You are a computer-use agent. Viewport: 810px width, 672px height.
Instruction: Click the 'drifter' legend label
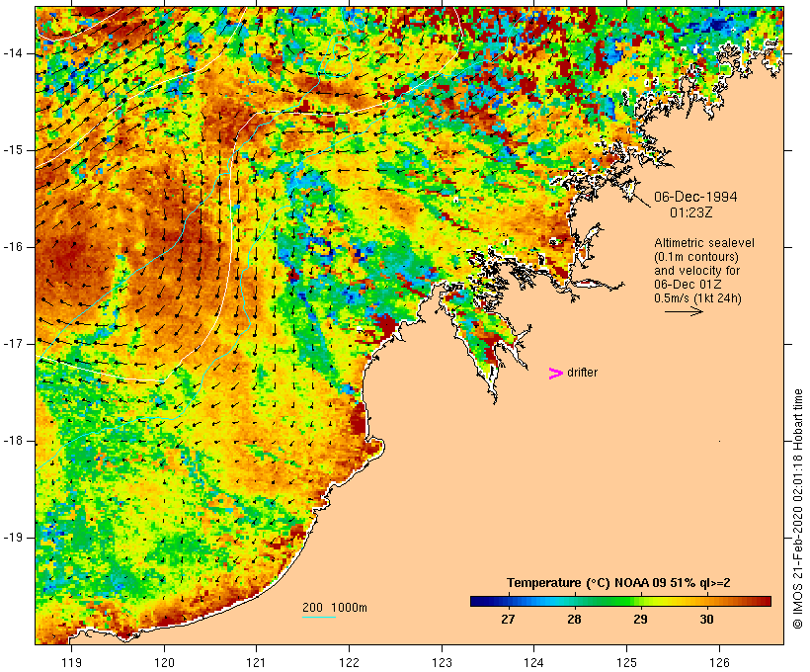[582, 373]
